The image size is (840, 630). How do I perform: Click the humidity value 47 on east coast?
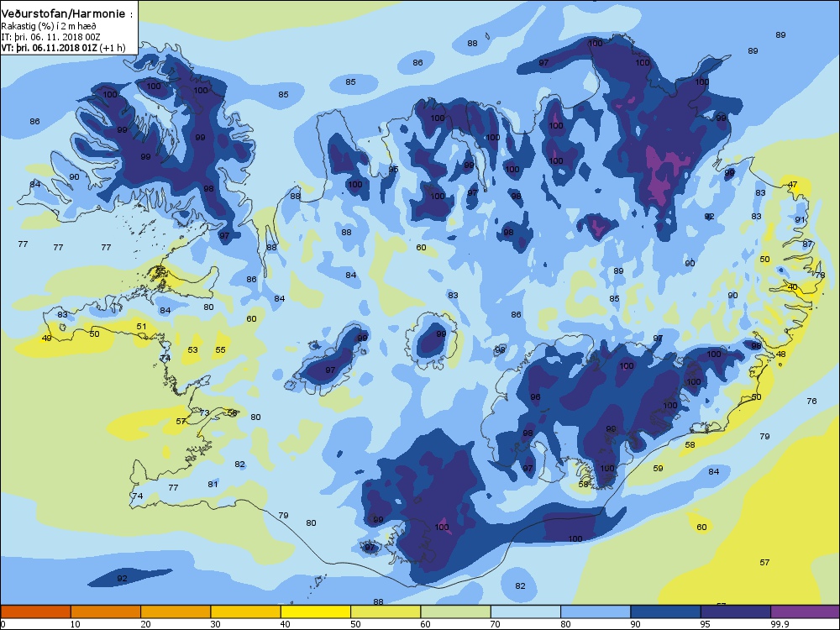[792, 184]
